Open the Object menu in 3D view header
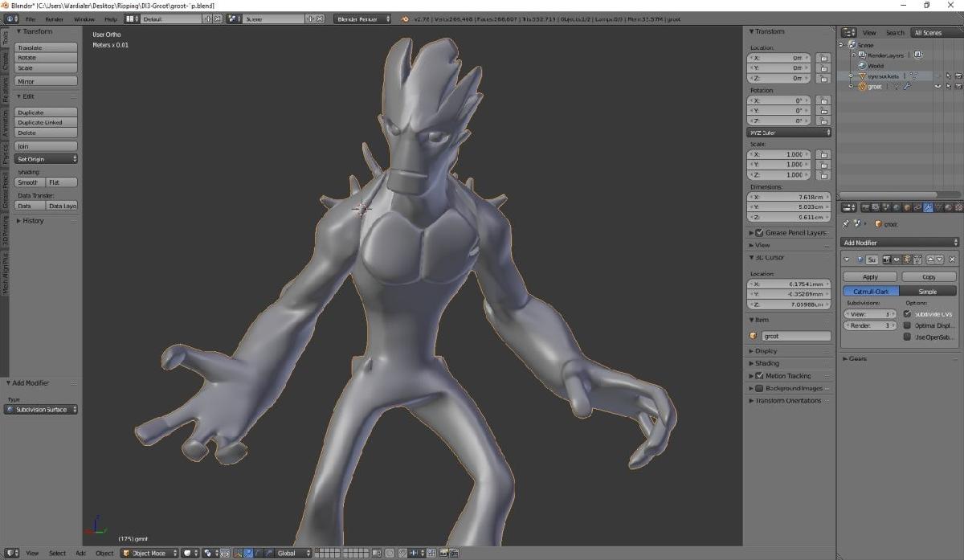 (104, 553)
